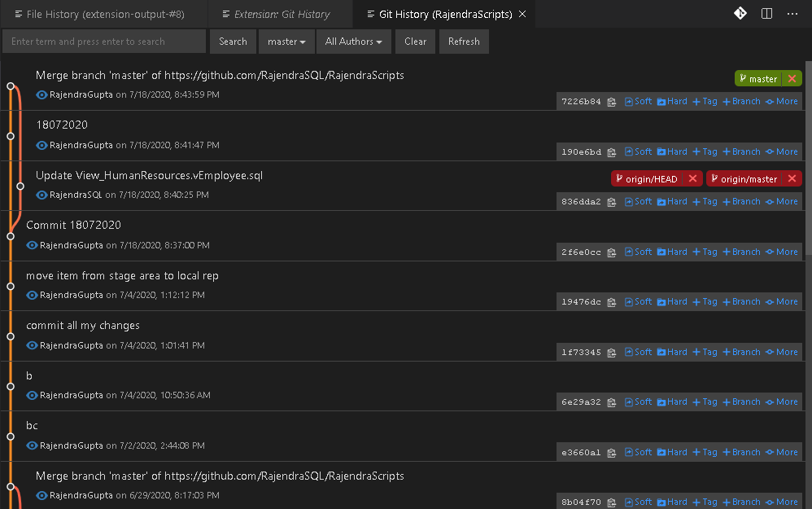Delete the origin/HEAD ref label

click(x=692, y=179)
